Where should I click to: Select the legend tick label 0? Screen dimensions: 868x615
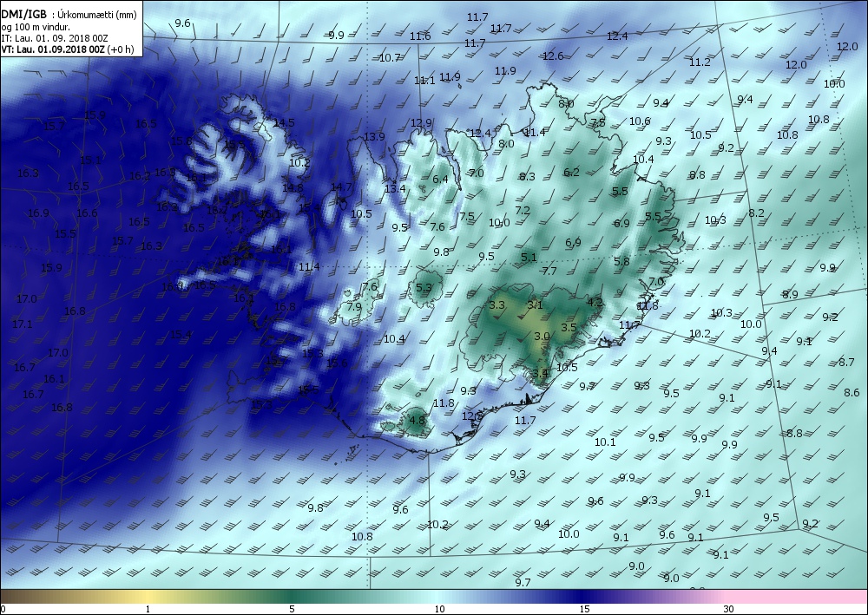point(3,609)
